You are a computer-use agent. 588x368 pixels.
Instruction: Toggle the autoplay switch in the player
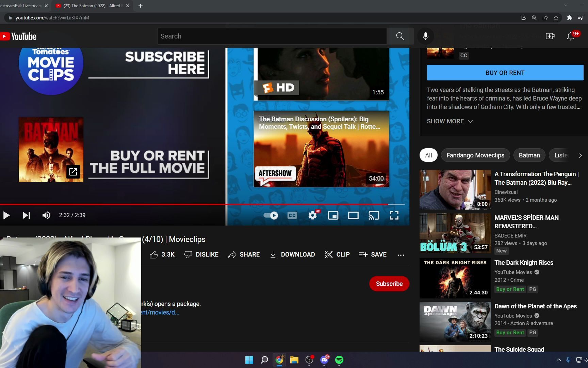[271, 215]
